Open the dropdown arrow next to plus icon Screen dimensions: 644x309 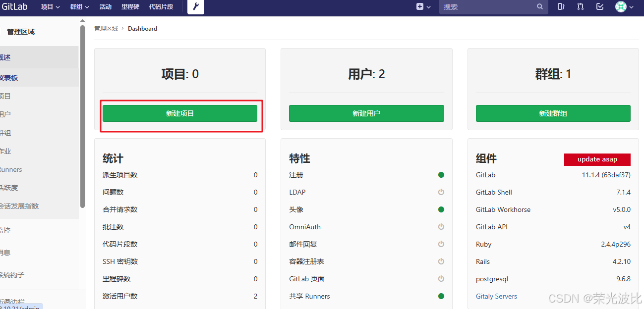[429, 7]
